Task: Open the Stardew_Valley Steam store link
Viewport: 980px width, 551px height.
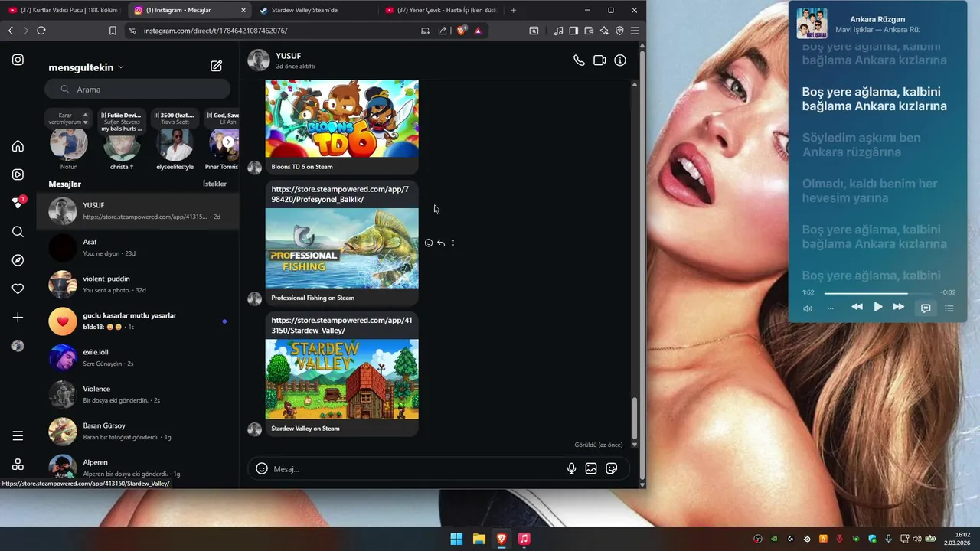Action: (341, 325)
